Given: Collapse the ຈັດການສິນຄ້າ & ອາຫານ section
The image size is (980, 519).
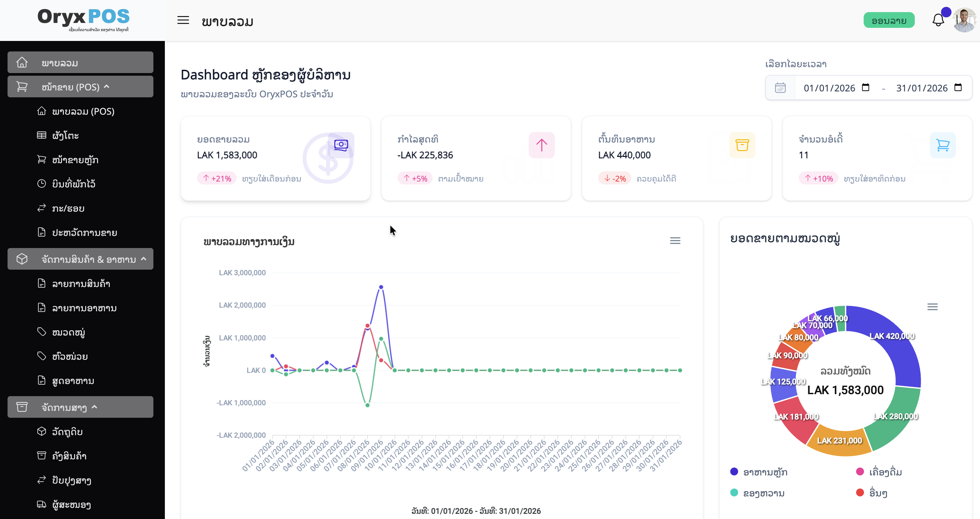Looking at the screenshot, I should 144,259.
